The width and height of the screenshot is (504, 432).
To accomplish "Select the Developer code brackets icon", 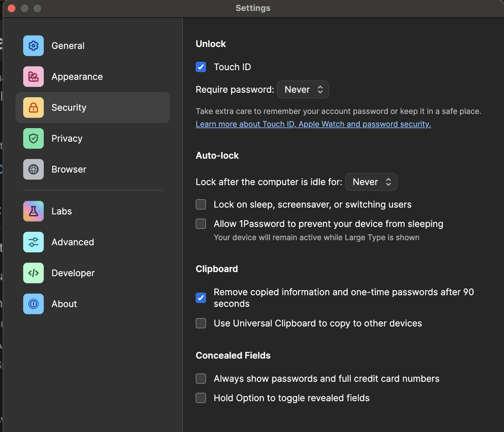I will tap(33, 273).
